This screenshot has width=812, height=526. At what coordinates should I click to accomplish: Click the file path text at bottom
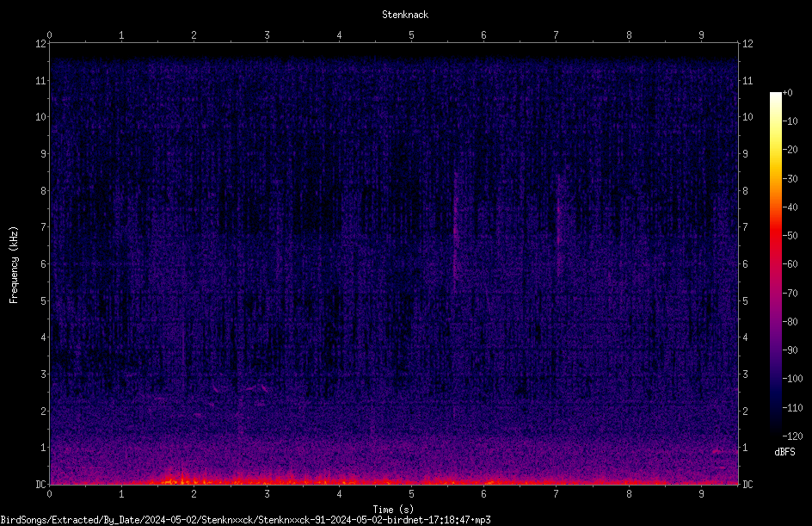click(245, 520)
